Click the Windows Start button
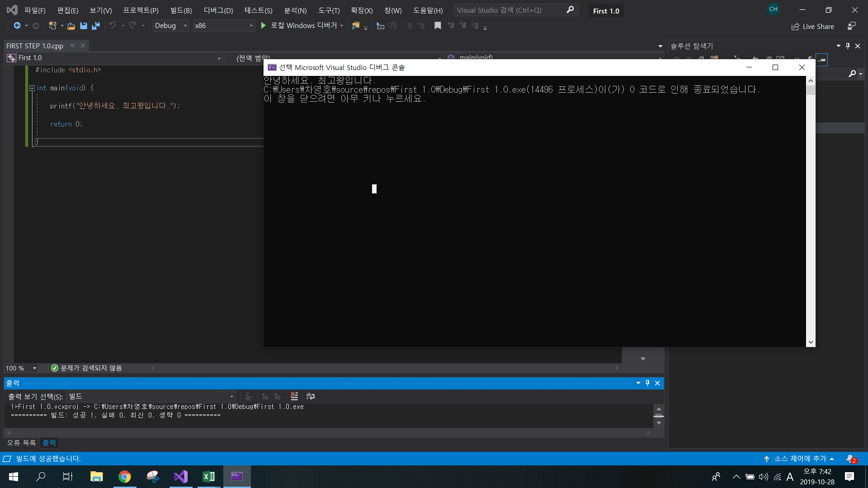This screenshot has width=868, height=488. [14, 477]
